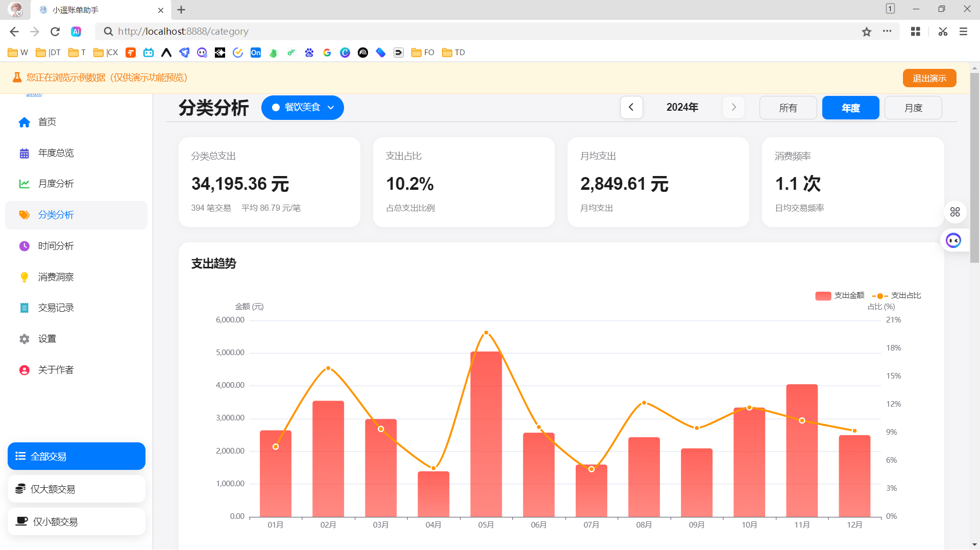This screenshot has width=980, height=550.
Task: Open the TD bookmarks folder
Action: click(453, 53)
